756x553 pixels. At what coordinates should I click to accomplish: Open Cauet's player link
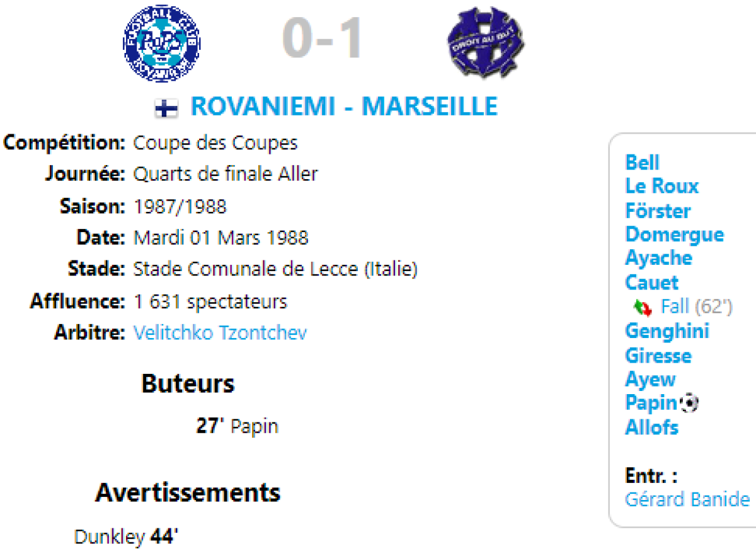(x=651, y=282)
